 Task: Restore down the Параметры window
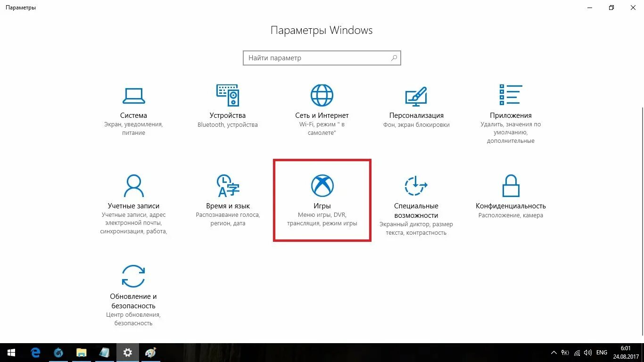tap(611, 8)
